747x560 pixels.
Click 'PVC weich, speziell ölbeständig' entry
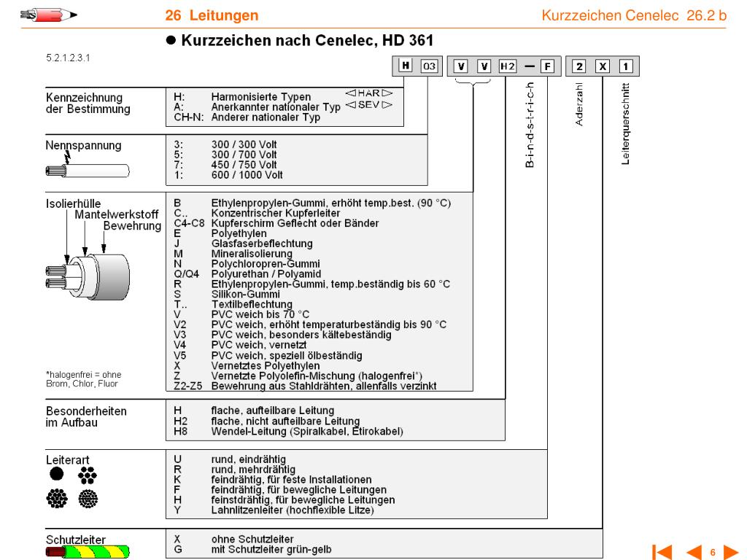pos(286,356)
